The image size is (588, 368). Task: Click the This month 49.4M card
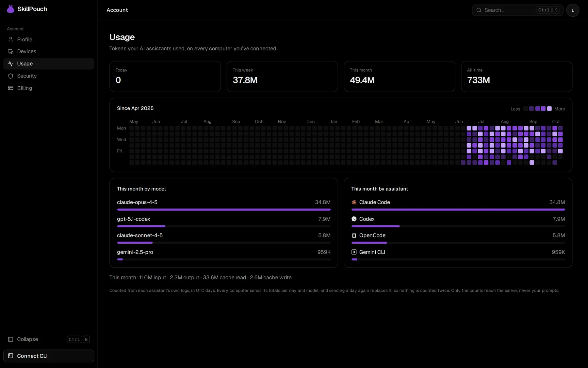399,77
